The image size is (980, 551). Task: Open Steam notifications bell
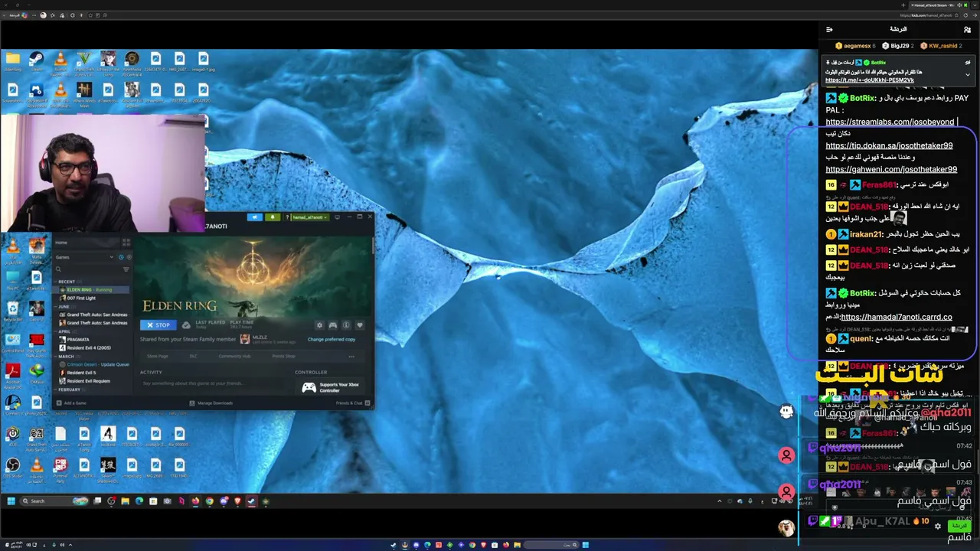(272, 217)
